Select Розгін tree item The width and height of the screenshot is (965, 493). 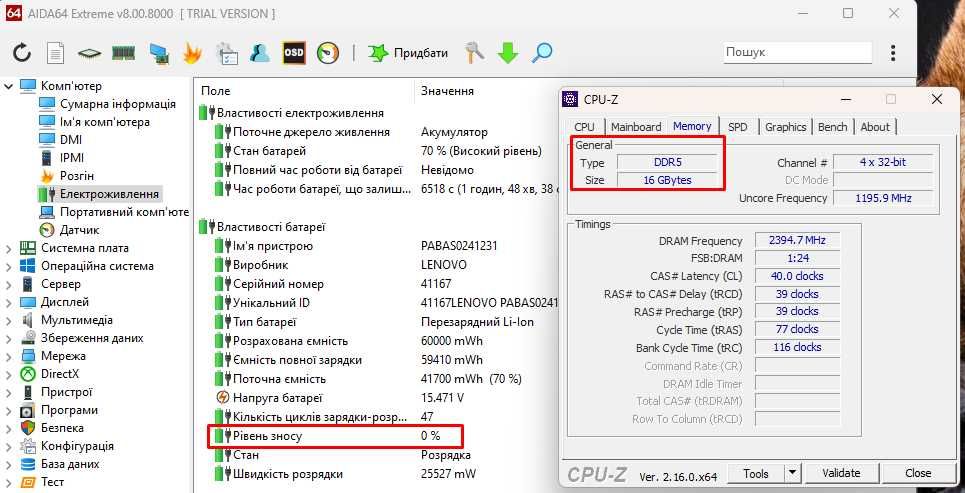click(76, 176)
